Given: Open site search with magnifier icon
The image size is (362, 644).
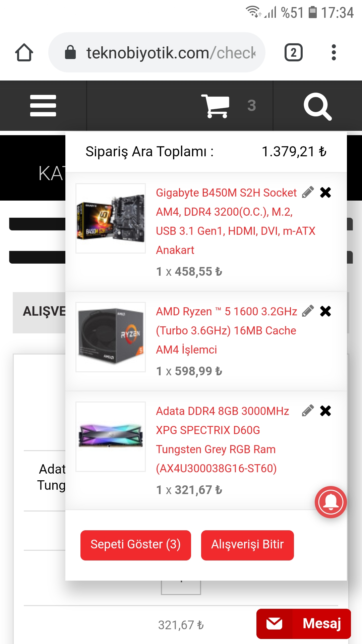Looking at the screenshot, I should [317, 106].
